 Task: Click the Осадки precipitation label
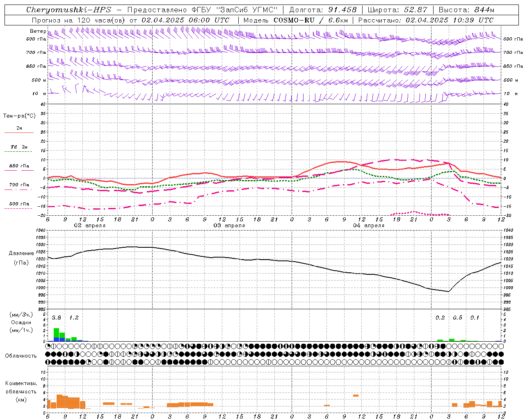[x=21, y=322]
